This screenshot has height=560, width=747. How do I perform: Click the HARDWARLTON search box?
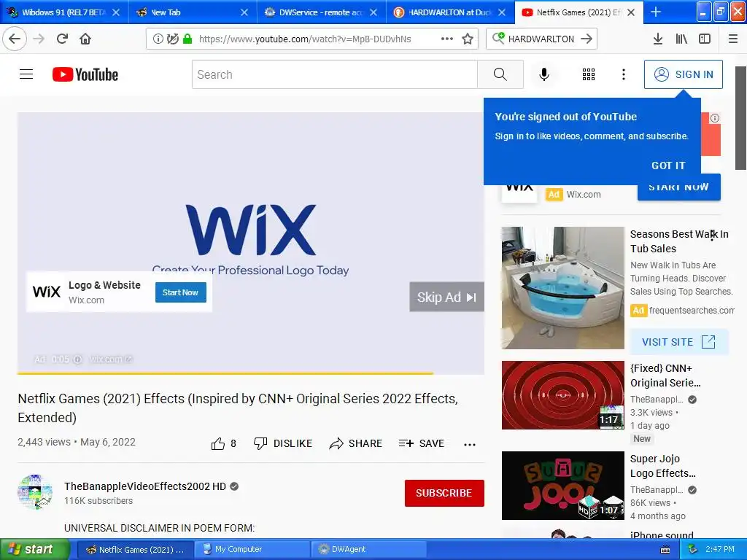point(541,39)
